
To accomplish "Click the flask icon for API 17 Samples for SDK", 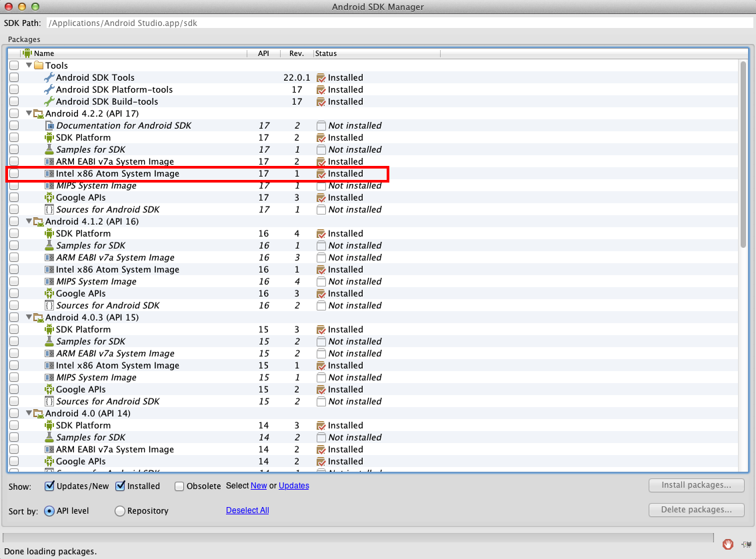I will pyautogui.click(x=49, y=149).
